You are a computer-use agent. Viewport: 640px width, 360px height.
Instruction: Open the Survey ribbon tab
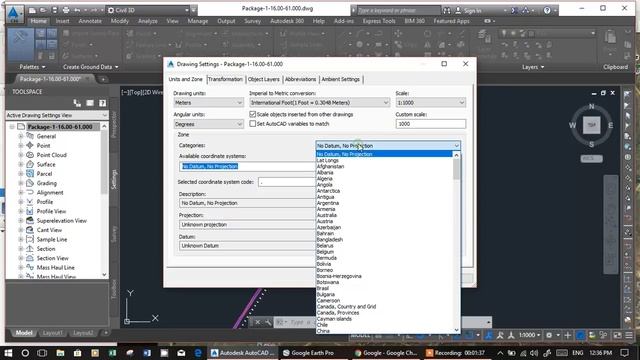(x=253, y=21)
